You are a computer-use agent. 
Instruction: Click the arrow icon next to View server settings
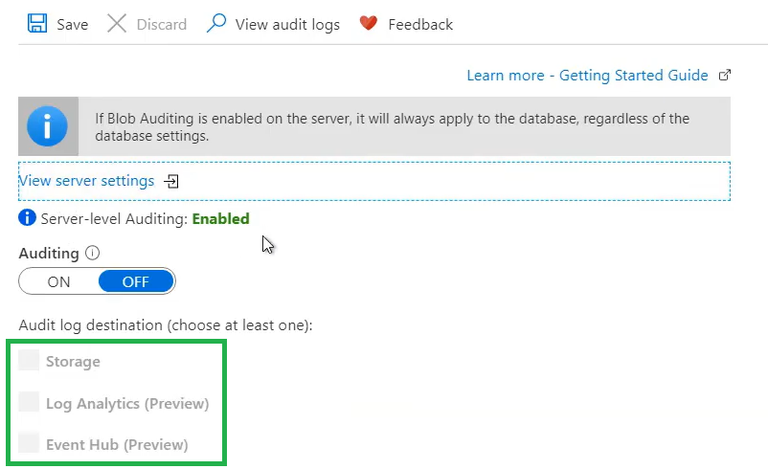172,181
